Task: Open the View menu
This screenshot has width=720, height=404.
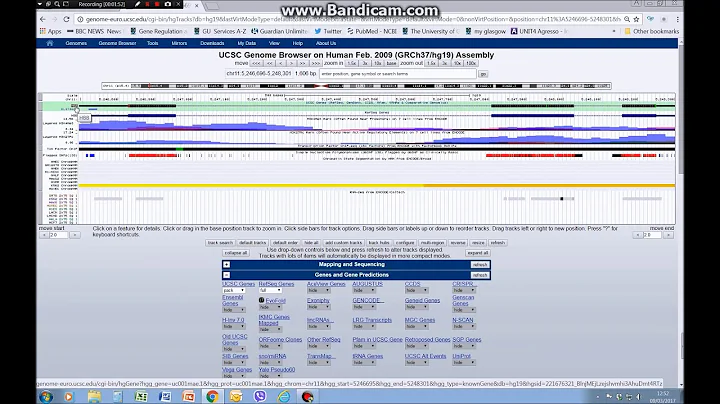Action: 274,43
